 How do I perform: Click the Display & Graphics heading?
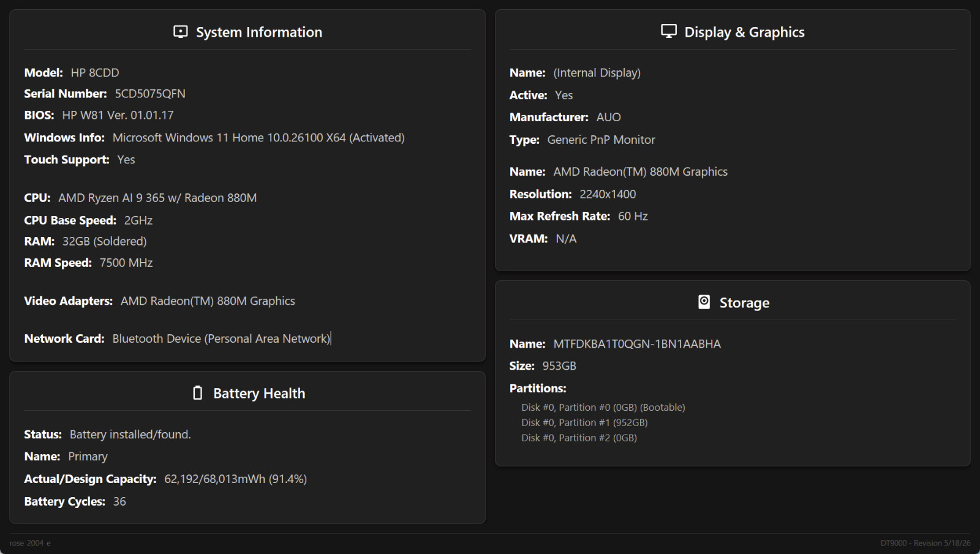tap(744, 32)
